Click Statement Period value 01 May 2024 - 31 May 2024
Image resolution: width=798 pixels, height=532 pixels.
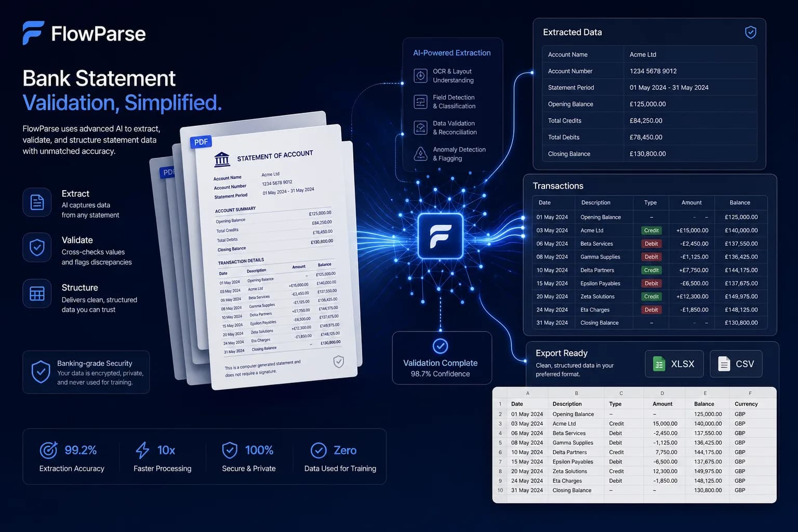pyautogui.click(x=669, y=88)
